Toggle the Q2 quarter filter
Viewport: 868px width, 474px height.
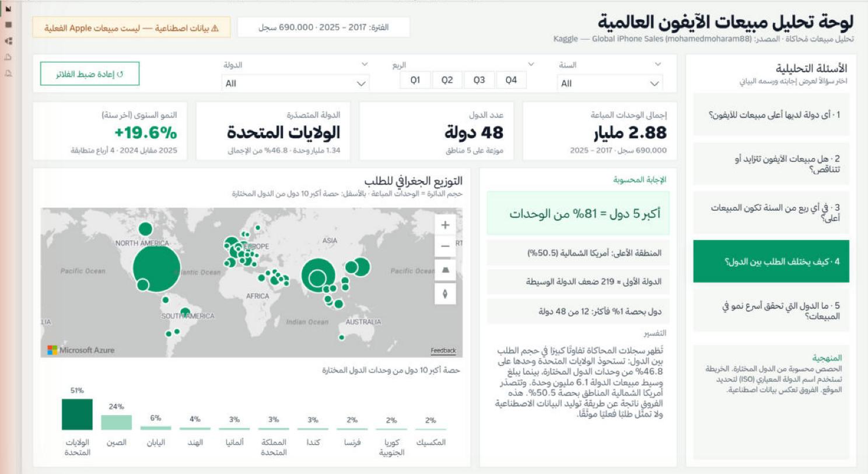(447, 81)
